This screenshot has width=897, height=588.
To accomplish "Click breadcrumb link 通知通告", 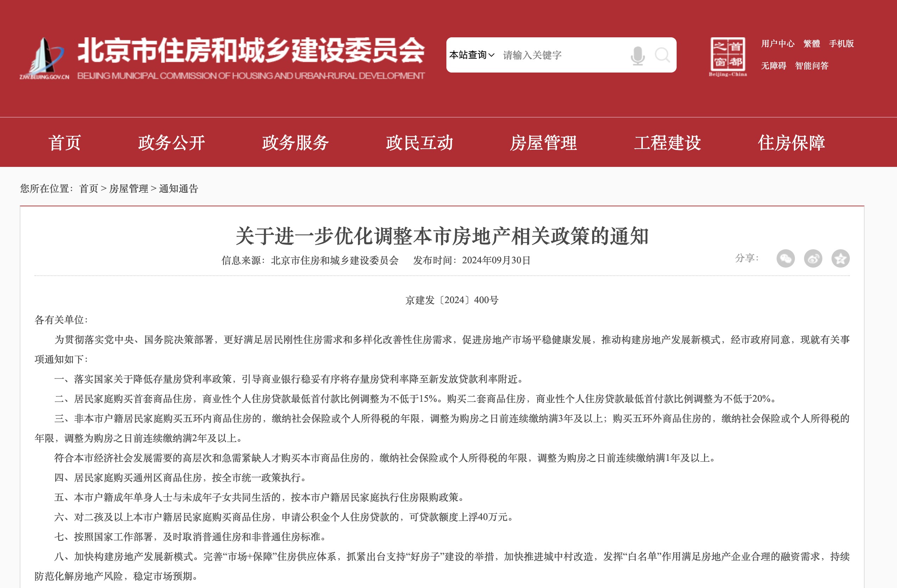I will [178, 188].
